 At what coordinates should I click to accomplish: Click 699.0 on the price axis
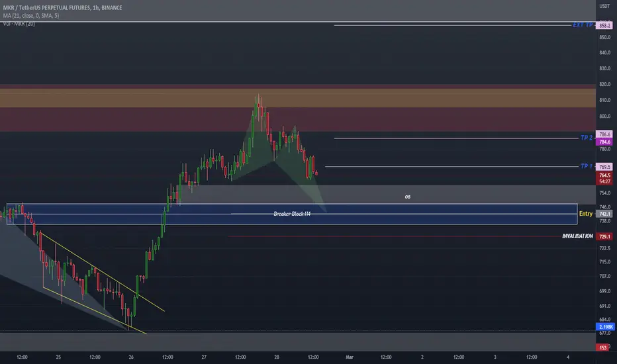(605, 291)
